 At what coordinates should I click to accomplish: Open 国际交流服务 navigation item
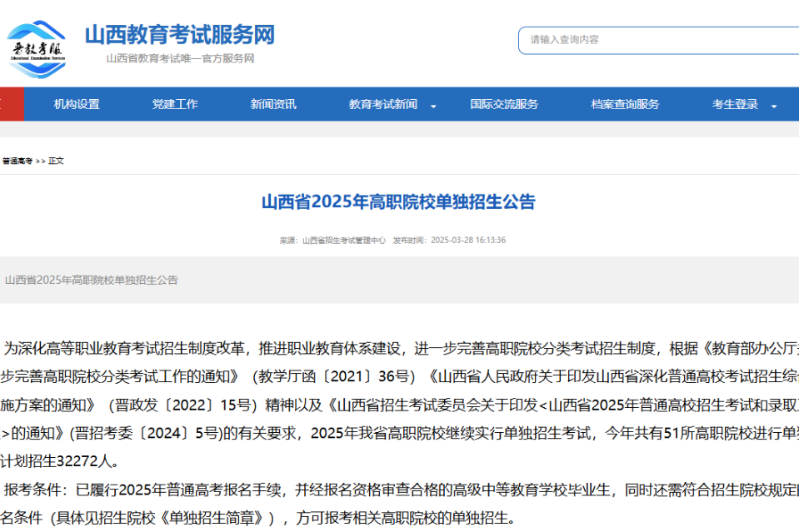(x=504, y=104)
